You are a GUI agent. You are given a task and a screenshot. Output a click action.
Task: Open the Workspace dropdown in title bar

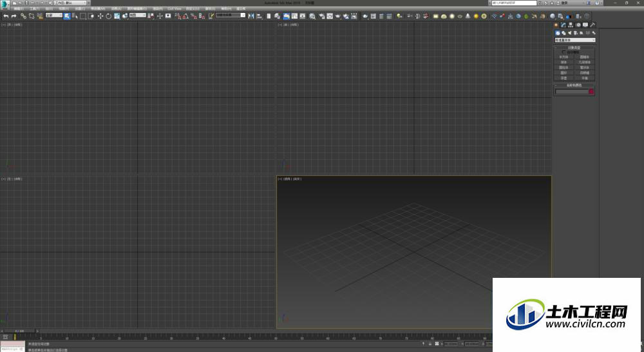70,3
